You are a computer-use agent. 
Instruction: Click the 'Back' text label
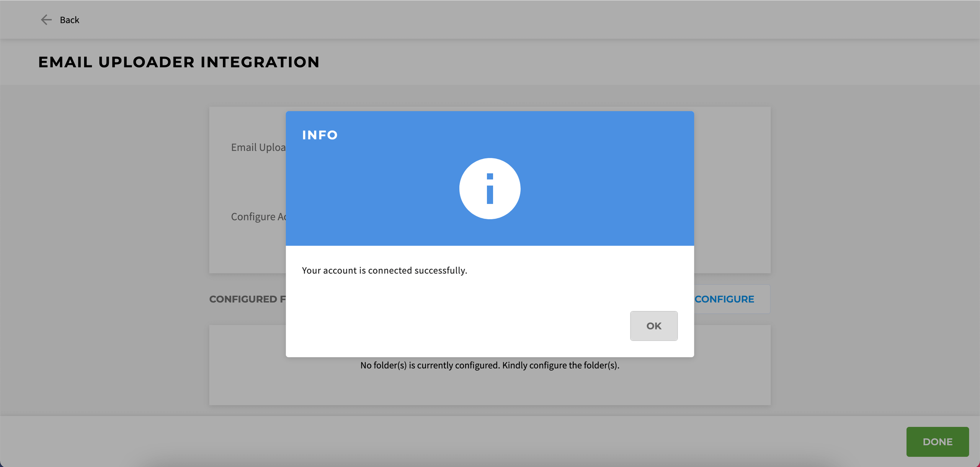69,20
